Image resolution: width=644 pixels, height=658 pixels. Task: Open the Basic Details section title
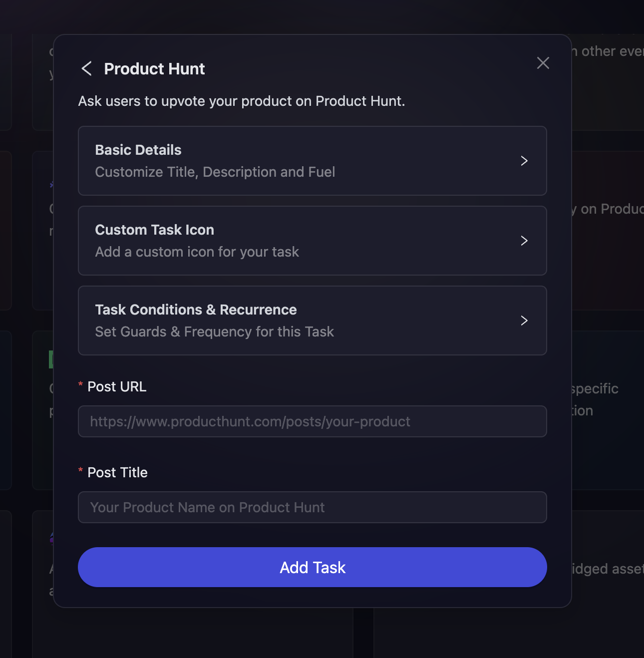point(138,150)
